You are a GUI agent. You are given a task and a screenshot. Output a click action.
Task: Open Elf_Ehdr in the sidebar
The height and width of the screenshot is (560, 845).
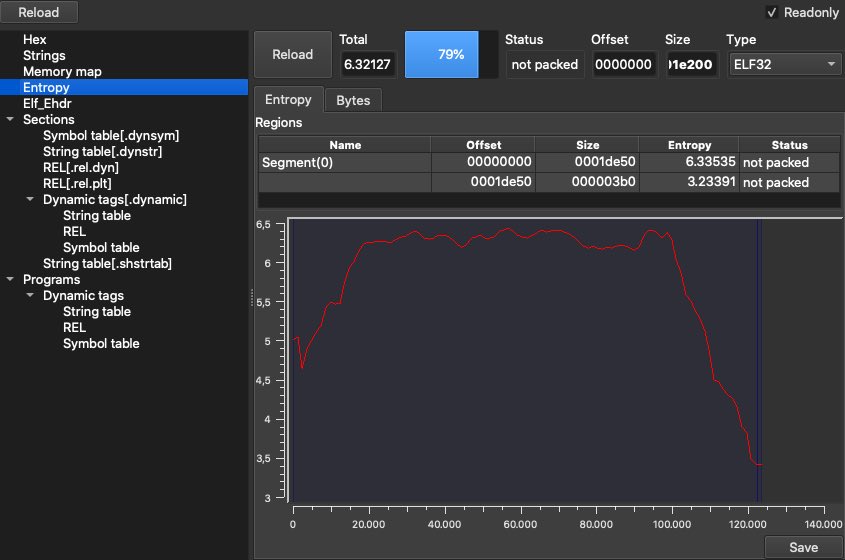tap(47, 103)
